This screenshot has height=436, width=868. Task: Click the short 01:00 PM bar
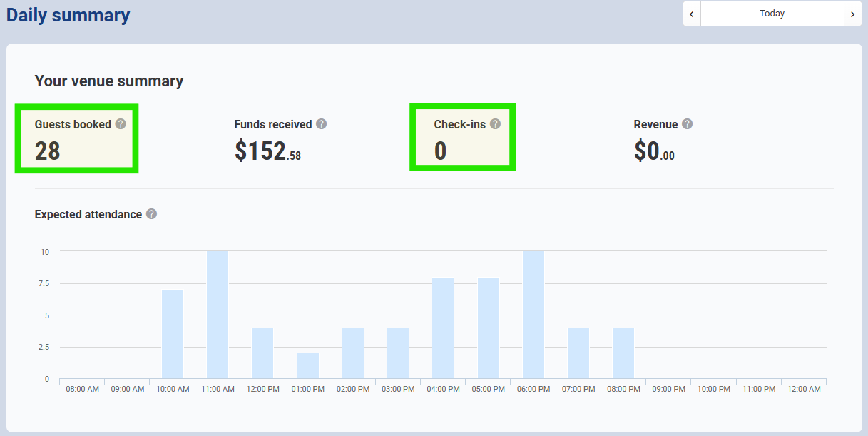point(307,365)
